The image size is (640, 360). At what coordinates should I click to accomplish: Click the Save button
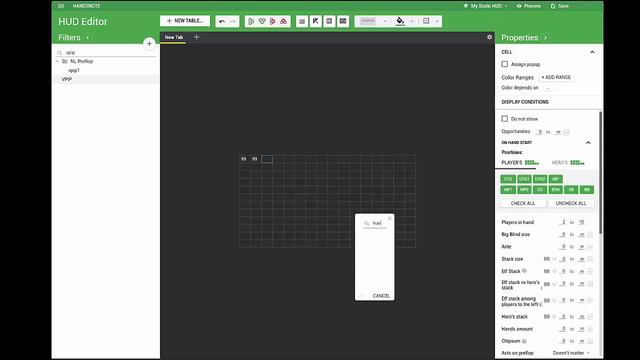560,6
